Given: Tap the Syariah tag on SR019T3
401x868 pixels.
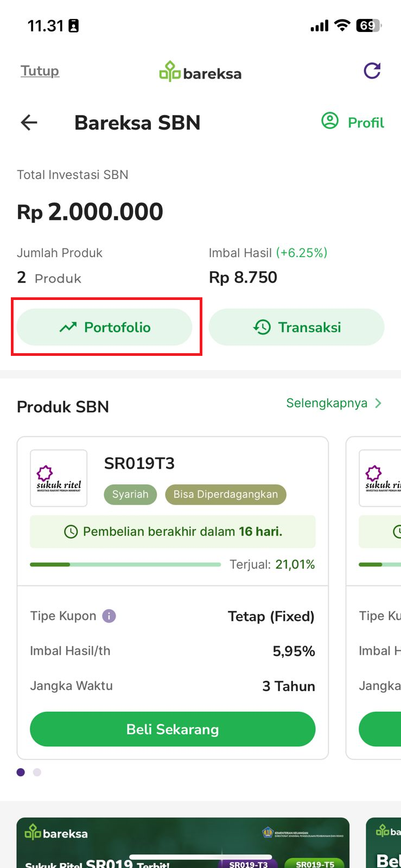Looking at the screenshot, I should (x=130, y=494).
